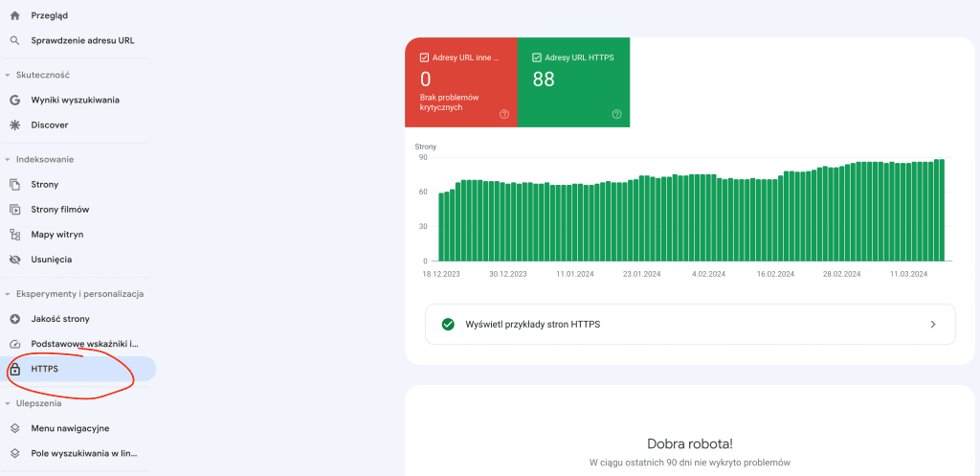The image size is (980, 476).
Task: Click the Pole wyszukiwania layers icon
Action: tap(15, 453)
